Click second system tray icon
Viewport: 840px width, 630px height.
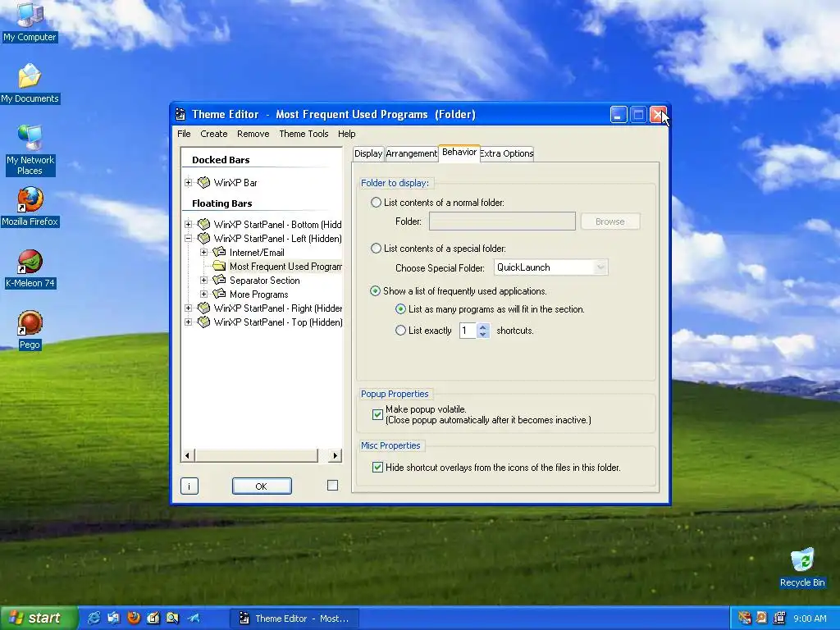(x=761, y=618)
